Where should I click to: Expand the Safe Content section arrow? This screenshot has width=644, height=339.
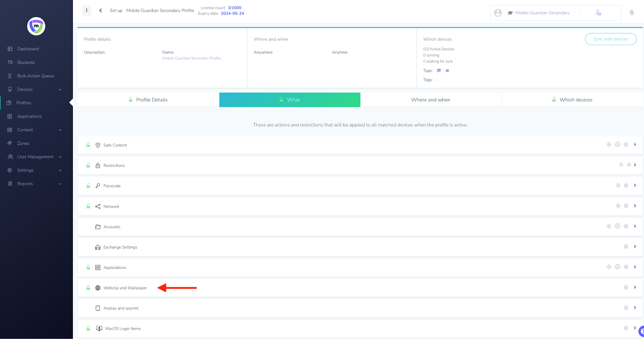coord(635,144)
